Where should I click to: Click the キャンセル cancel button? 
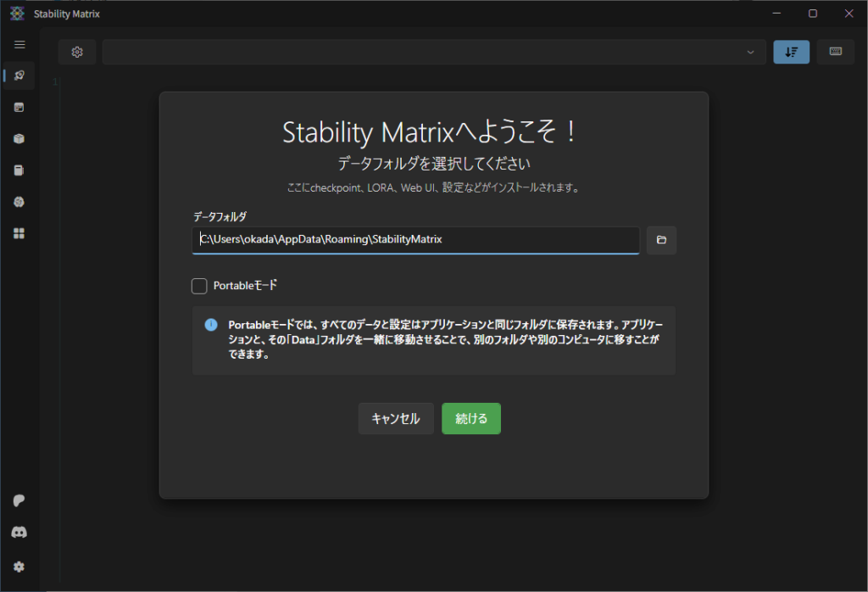pos(396,419)
